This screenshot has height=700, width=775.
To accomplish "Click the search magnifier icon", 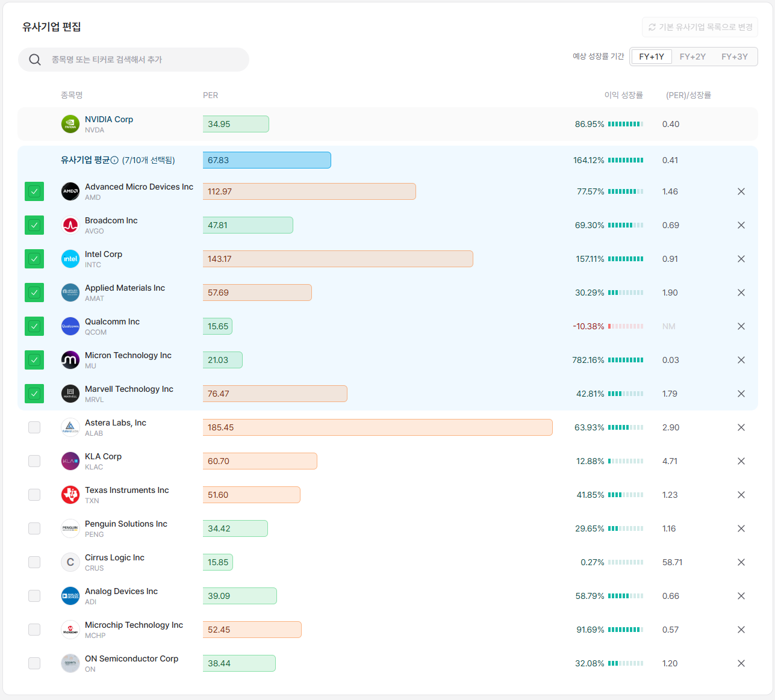I will pos(35,60).
